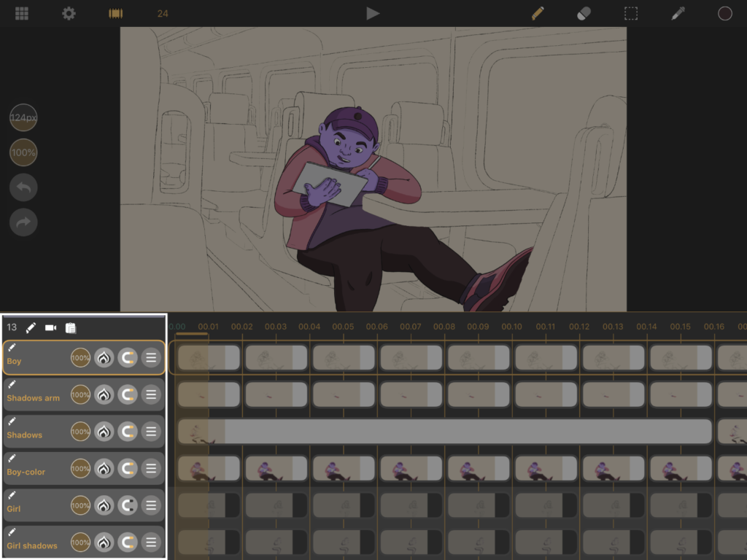Play the animation

[x=373, y=13]
